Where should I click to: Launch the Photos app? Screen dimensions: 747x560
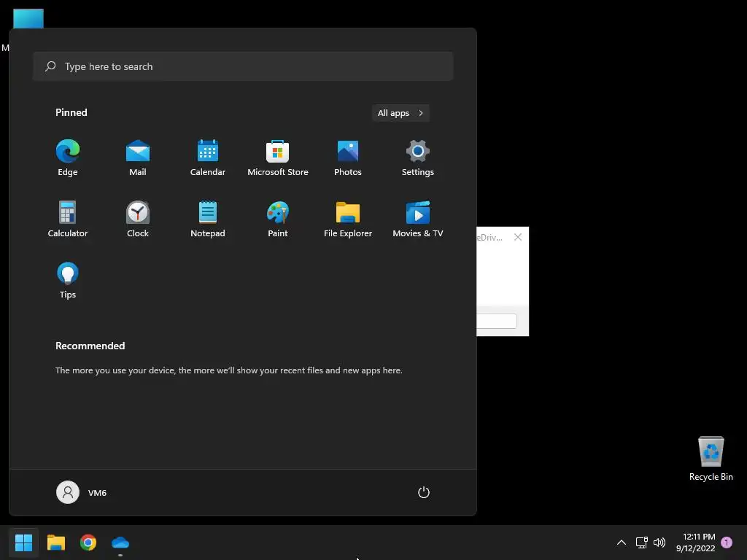[x=348, y=158]
